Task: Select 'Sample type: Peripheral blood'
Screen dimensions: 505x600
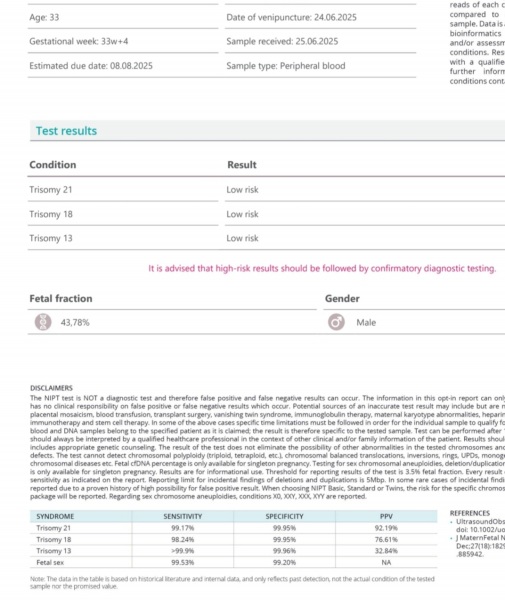Action: (x=286, y=66)
